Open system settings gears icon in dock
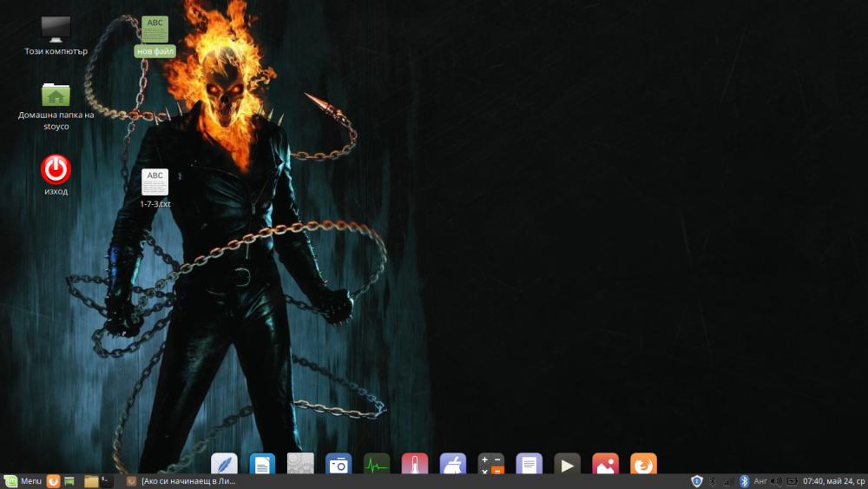Viewport: 868px width, 489px height. point(300,464)
